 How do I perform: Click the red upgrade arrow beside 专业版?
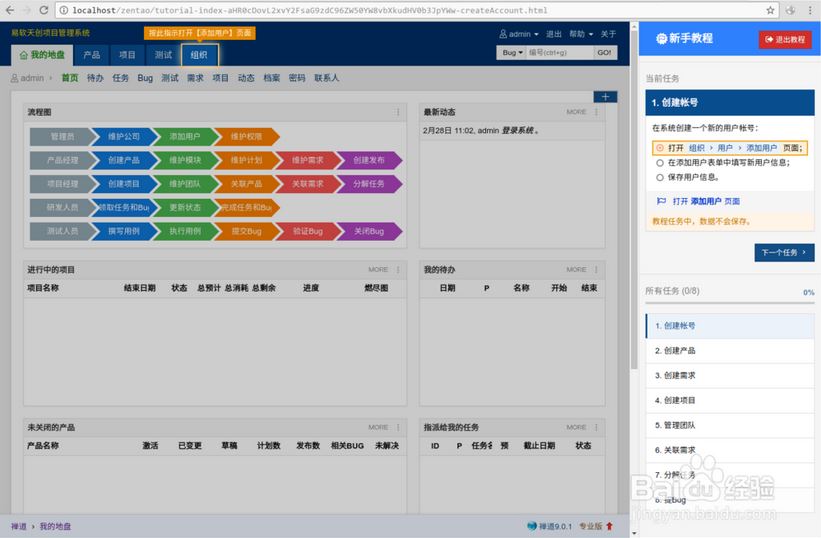point(609,526)
